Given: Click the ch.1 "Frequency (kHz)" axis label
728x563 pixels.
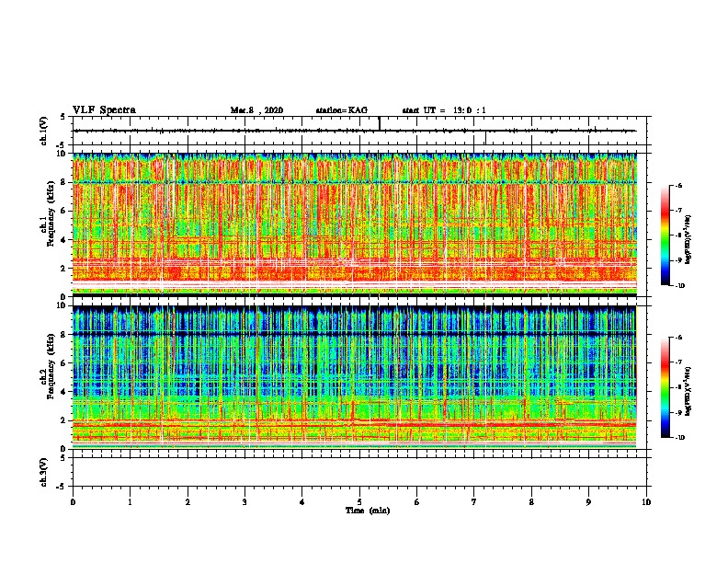Looking at the screenshot, I should (x=51, y=213).
